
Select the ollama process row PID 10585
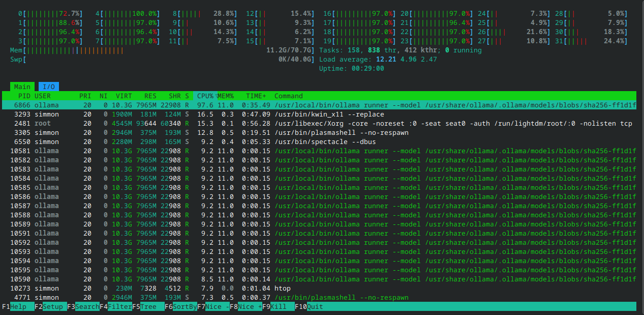pyautogui.click(x=319, y=187)
